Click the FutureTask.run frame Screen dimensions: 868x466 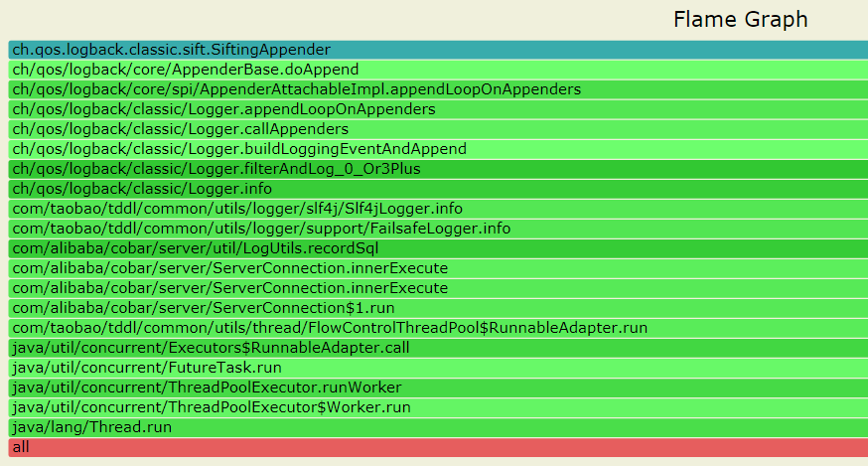pyautogui.click(x=438, y=368)
